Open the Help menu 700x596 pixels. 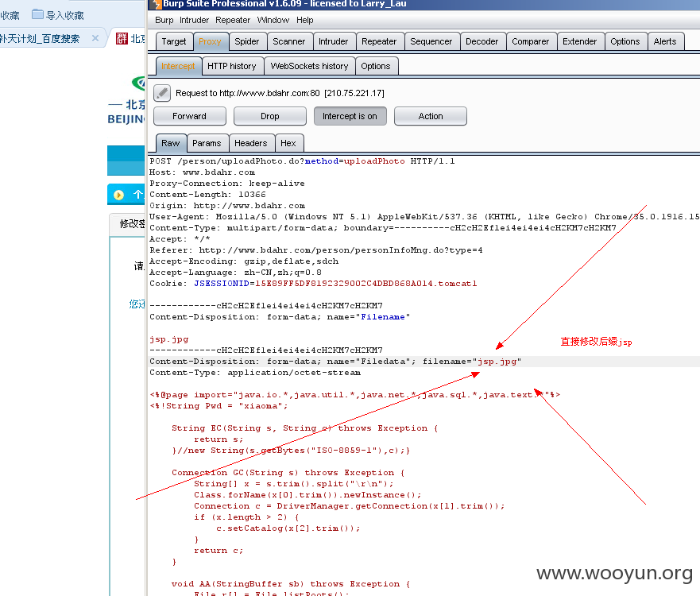pyautogui.click(x=305, y=20)
